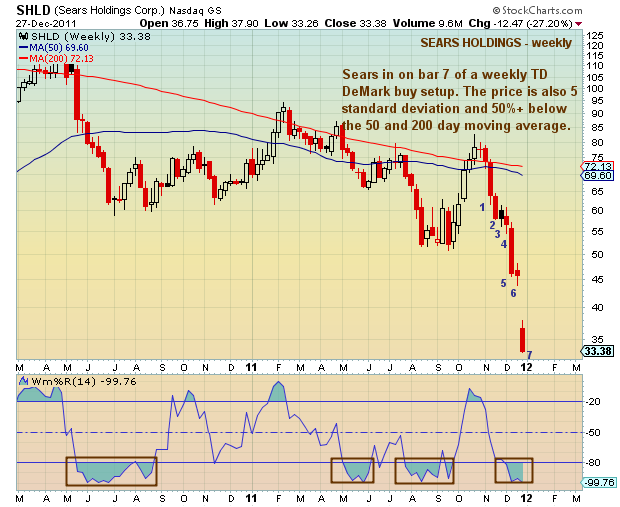Click the -50 level label on indicator
620x507 pixels.
pyautogui.click(x=594, y=433)
